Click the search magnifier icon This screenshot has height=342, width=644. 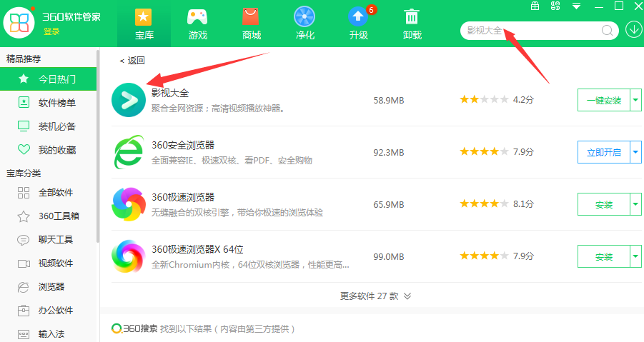(x=607, y=31)
